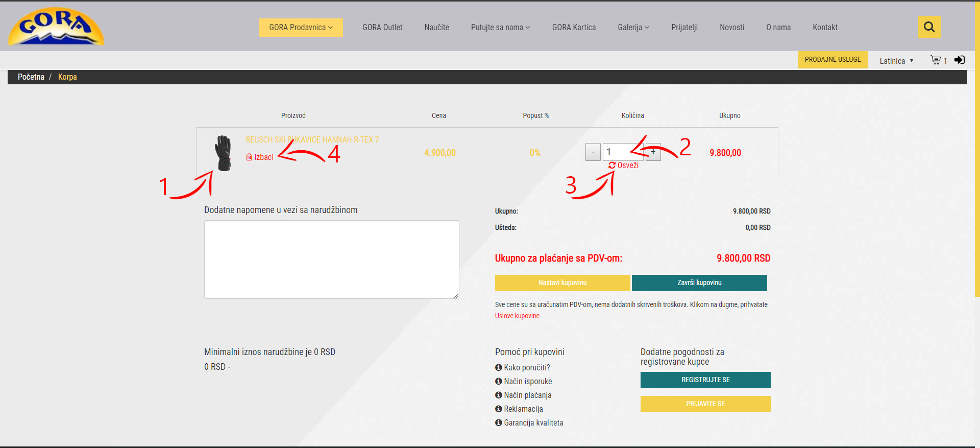Open the Garancija kvaliteta help link
The width and height of the screenshot is (980, 448).
tap(529, 422)
